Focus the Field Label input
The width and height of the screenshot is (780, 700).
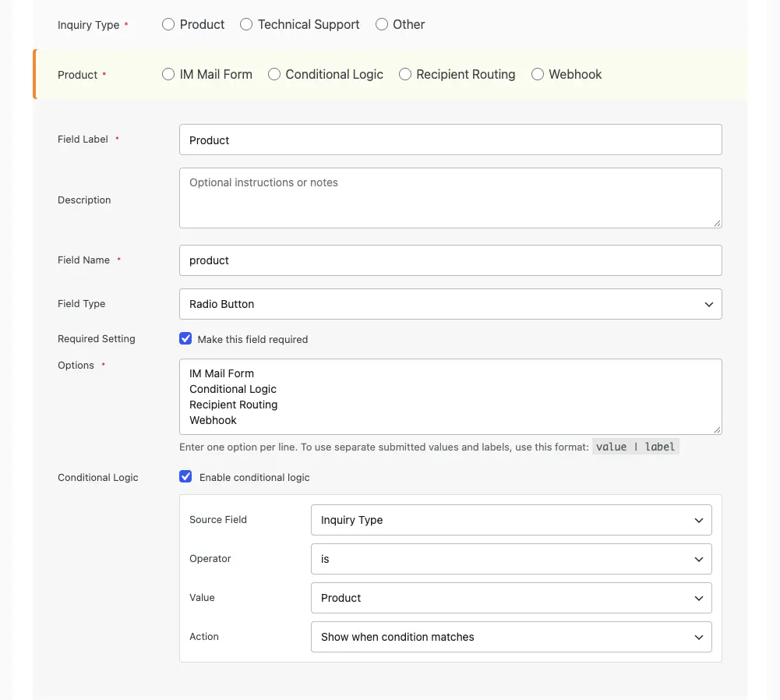coord(450,140)
